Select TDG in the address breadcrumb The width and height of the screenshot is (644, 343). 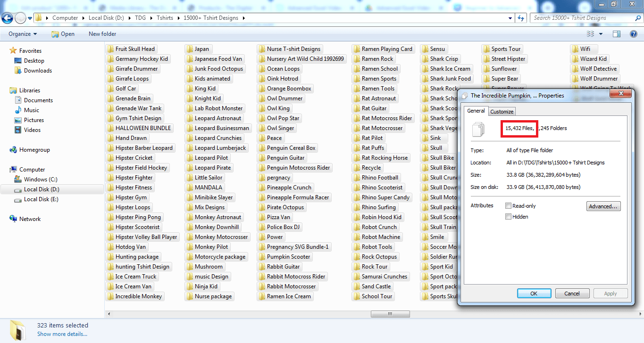[140, 18]
